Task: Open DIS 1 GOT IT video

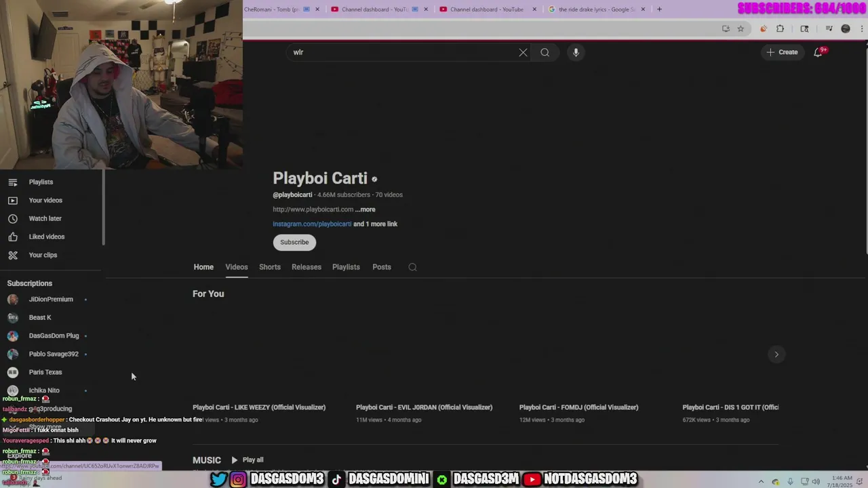Action: pos(730,407)
